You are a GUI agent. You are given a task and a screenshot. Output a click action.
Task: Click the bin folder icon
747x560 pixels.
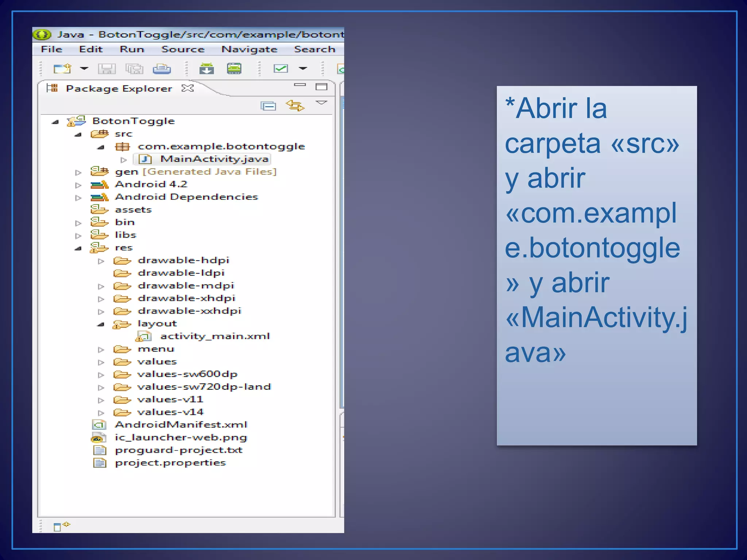pos(100,222)
